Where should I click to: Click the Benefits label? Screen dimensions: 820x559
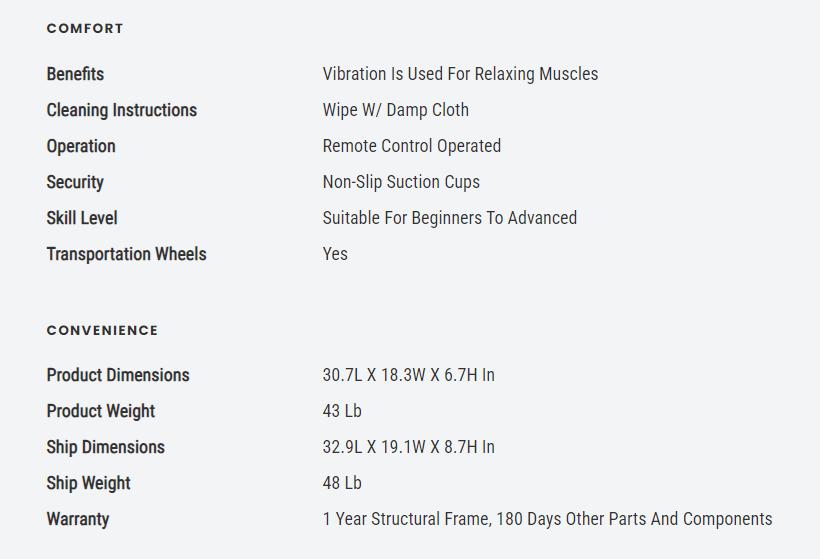(x=75, y=74)
